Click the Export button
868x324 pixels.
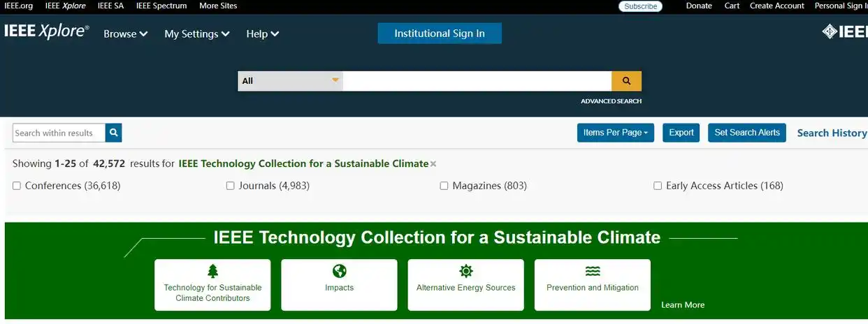[x=681, y=133]
